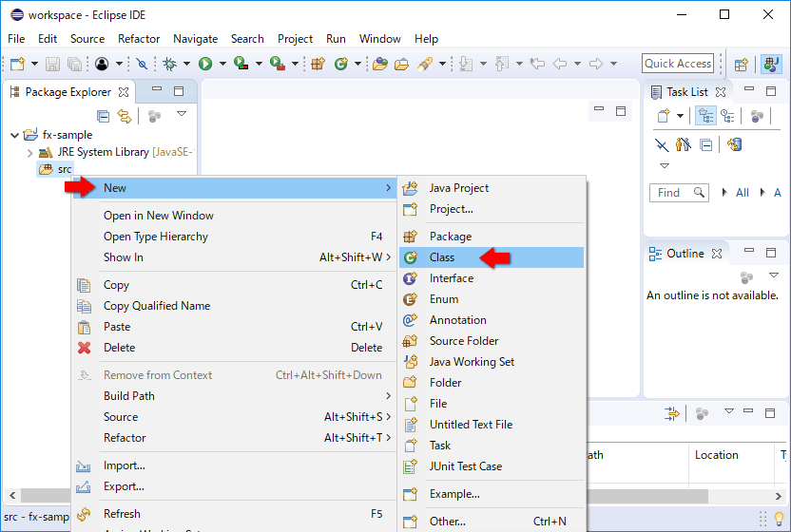Close the Outline view tab

coord(717,254)
